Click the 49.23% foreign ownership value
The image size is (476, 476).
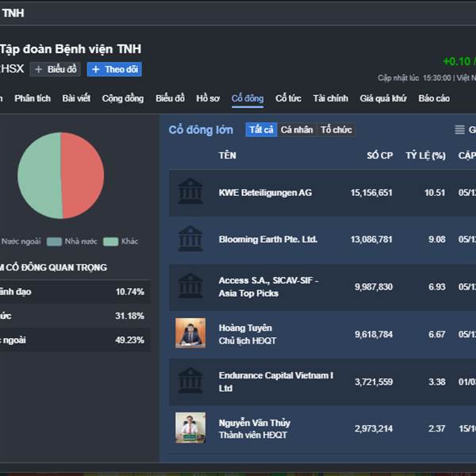[x=129, y=340]
